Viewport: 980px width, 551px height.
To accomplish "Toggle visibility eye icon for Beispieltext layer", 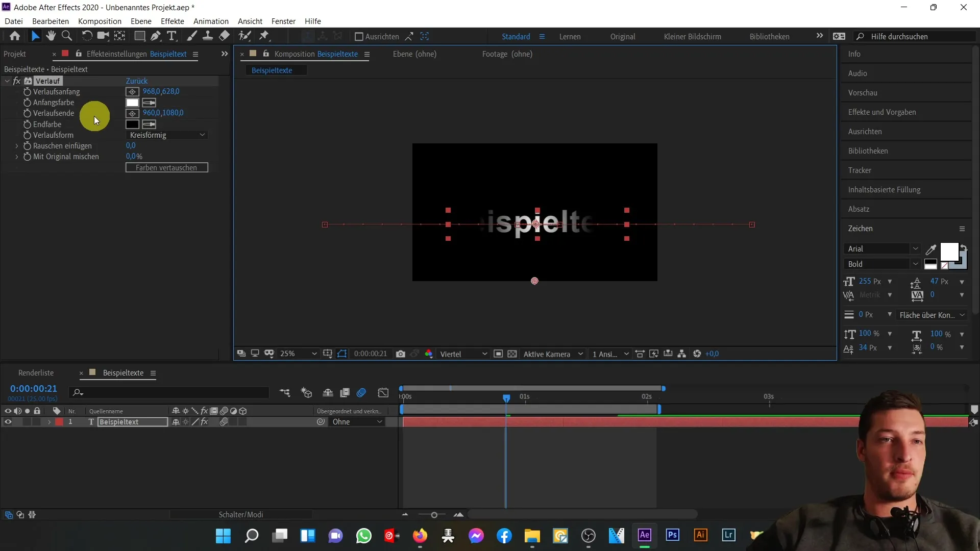I will [8, 422].
